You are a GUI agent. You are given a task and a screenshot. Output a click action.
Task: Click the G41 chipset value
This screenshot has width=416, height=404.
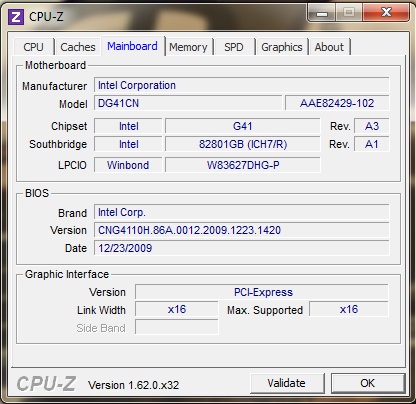click(243, 126)
